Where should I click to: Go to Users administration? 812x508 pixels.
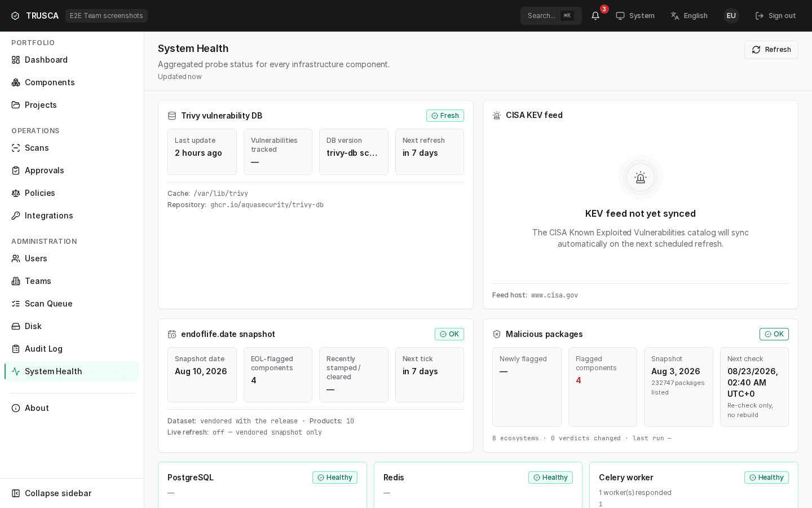click(x=72, y=259)
